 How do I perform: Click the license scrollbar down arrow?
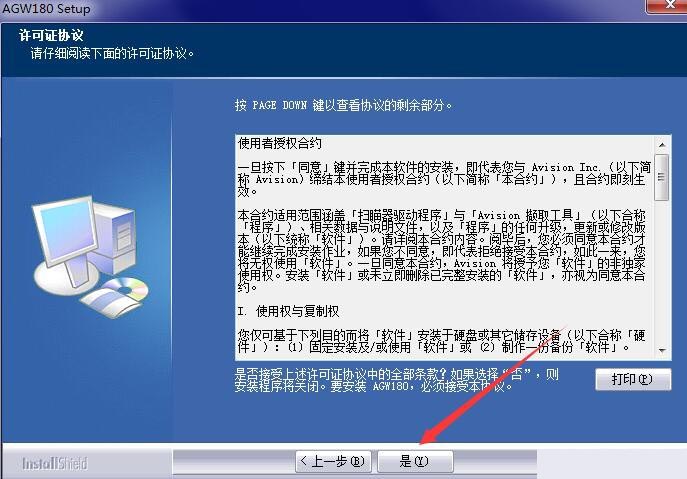[662, 351]
